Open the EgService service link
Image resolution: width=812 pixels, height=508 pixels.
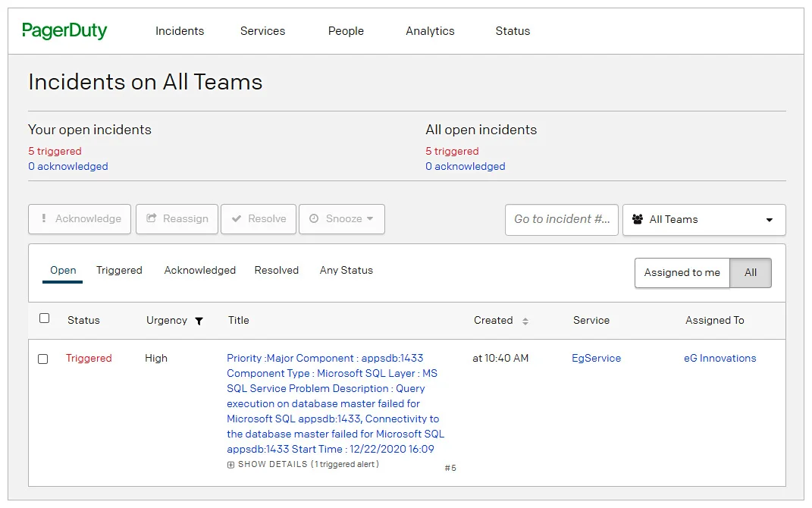pyautogui.click(x=596, y=359)
